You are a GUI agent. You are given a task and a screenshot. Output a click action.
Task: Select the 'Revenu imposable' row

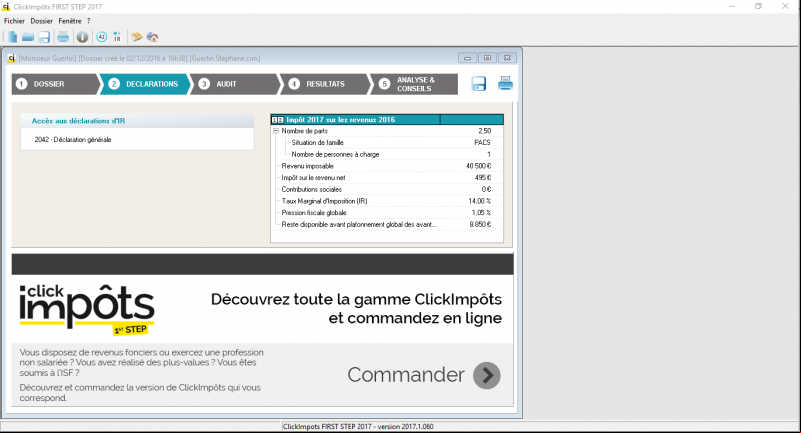coord(387,166)
